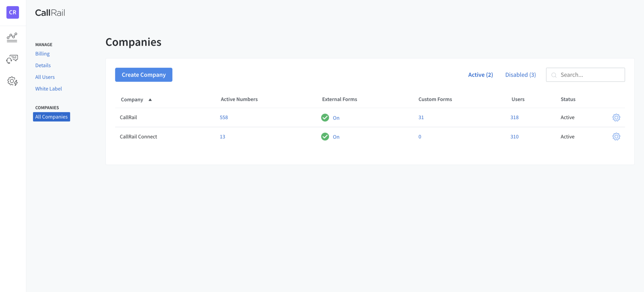Click inside the Search field
Image resolution: width=644 pixels, height=292 pixels.
(x=589, y=74)
